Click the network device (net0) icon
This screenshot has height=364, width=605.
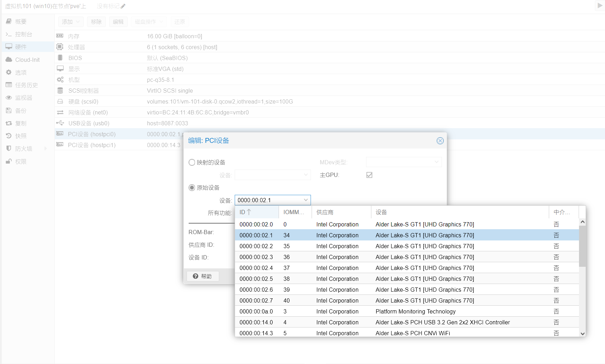point(60,112)
